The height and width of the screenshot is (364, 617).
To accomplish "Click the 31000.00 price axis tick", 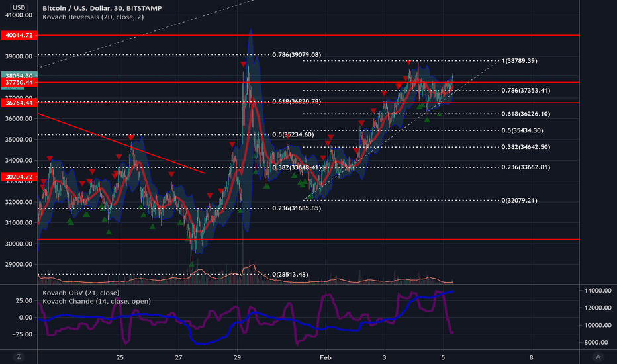I will coord(19,223).
